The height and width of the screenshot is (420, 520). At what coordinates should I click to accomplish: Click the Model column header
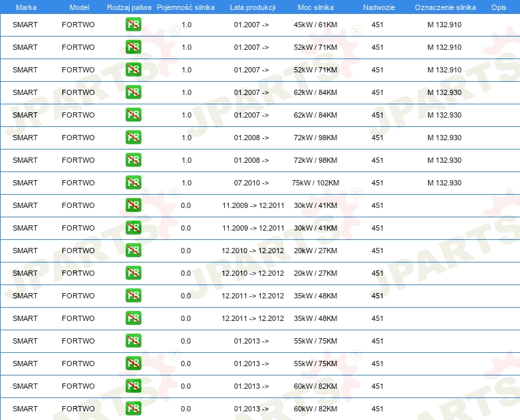point(79,7)
